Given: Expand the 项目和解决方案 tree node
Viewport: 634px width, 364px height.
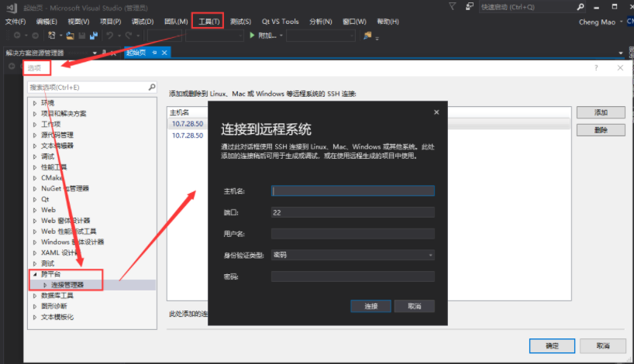Looking at the screenshot, I should tap(35, 114).
